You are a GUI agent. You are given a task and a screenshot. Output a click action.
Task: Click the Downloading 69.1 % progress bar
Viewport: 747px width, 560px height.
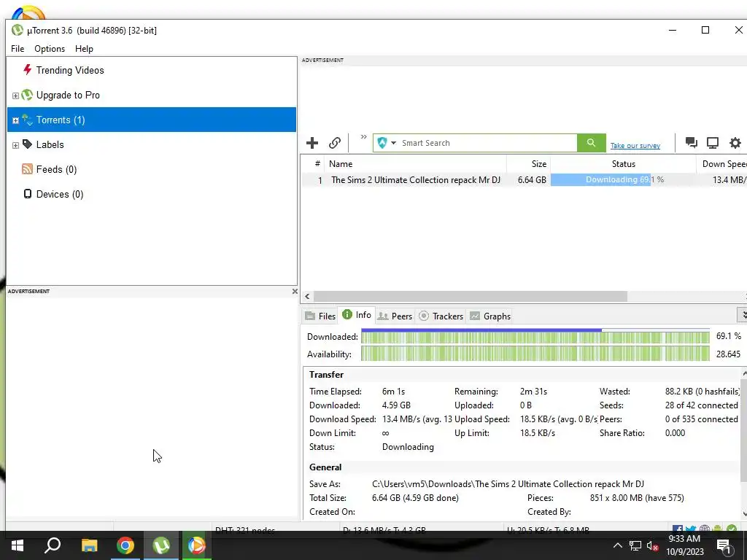(623, 180)
